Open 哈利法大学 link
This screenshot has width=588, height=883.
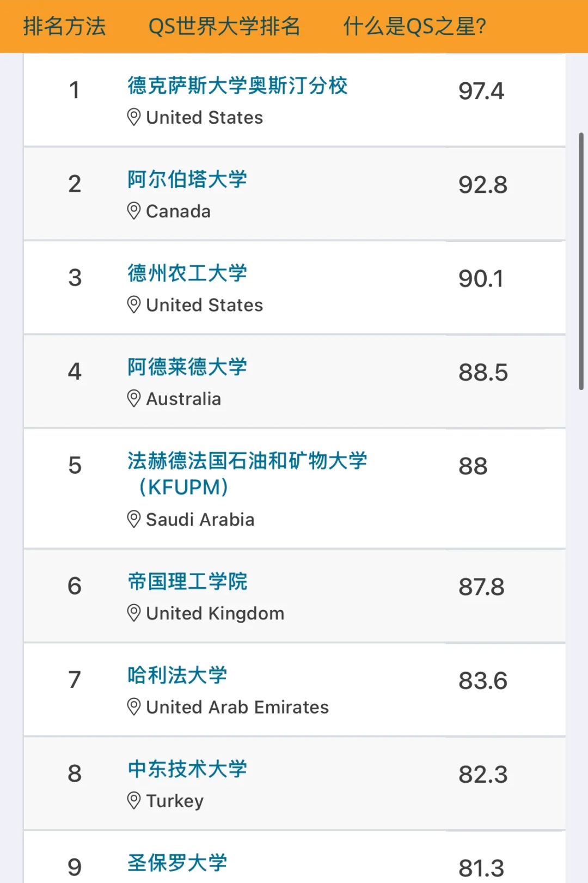177,675
